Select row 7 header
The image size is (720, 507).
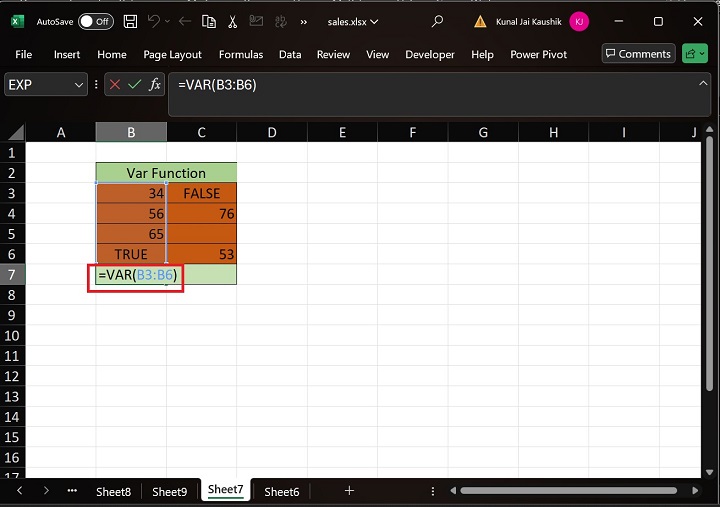pos(12,275)
